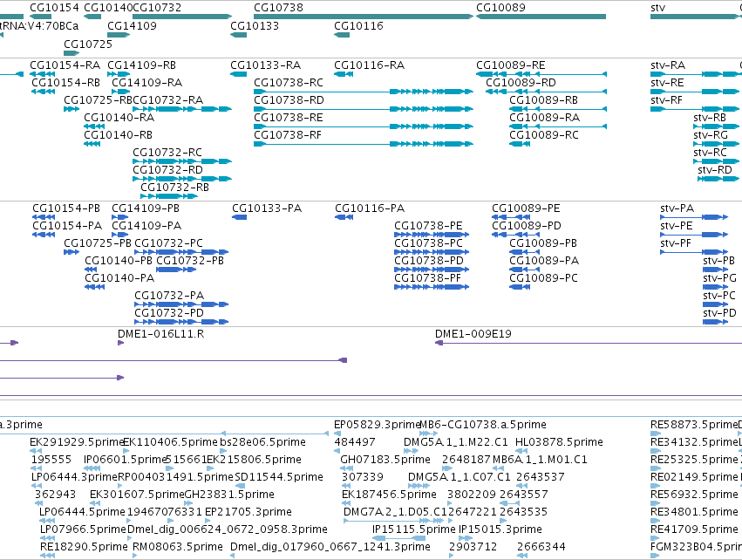
Task: Select EST RE41709.5prime
Action: [x=694, y=529]
